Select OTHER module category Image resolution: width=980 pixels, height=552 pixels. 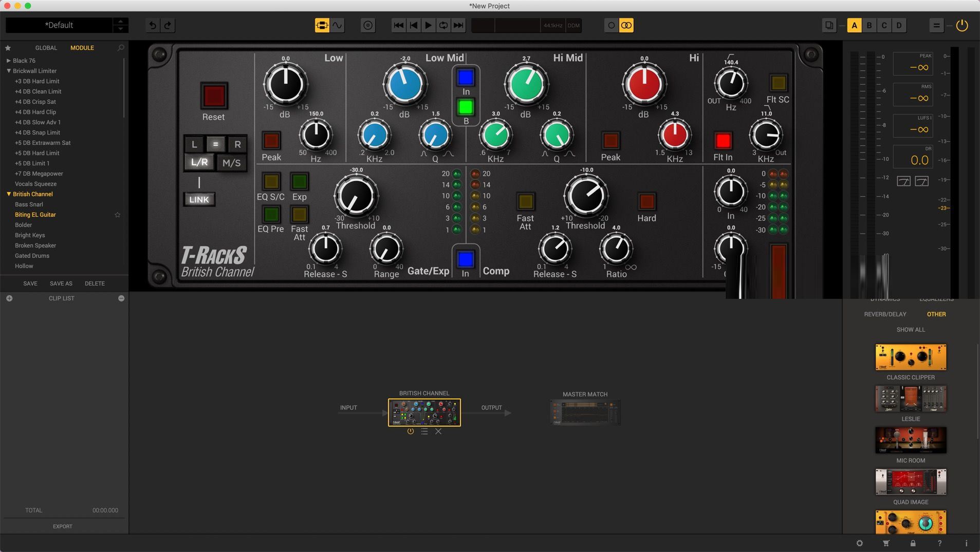tap(936, 314)
